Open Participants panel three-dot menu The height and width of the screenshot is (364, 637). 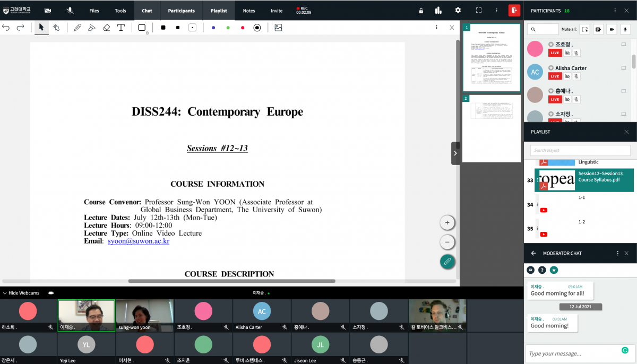tap(615, 11)
